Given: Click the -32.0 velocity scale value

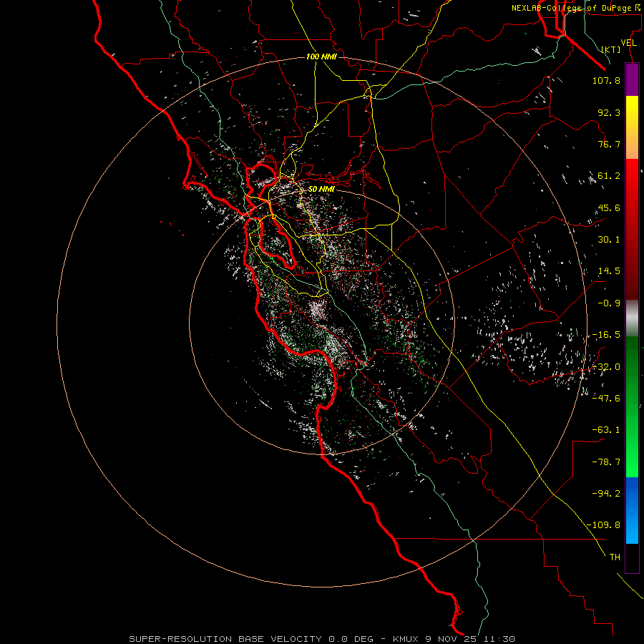Looking at the screenshot, I should pos(606,367).
